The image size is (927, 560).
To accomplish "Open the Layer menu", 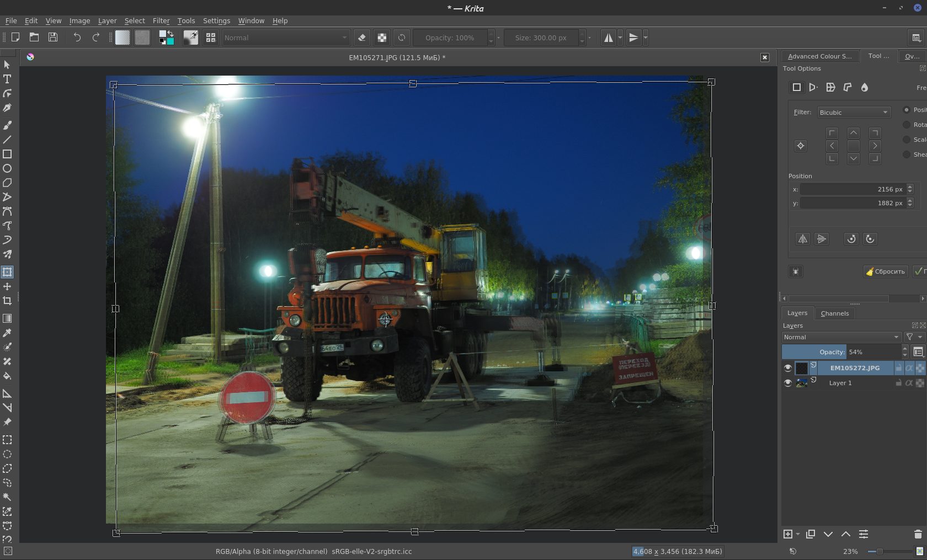I will pos(108,21).
